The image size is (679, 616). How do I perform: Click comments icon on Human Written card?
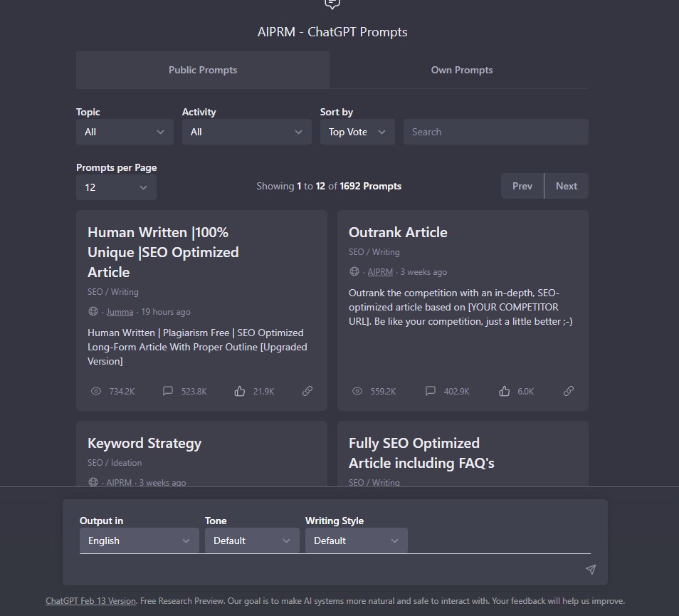point(168,391)
